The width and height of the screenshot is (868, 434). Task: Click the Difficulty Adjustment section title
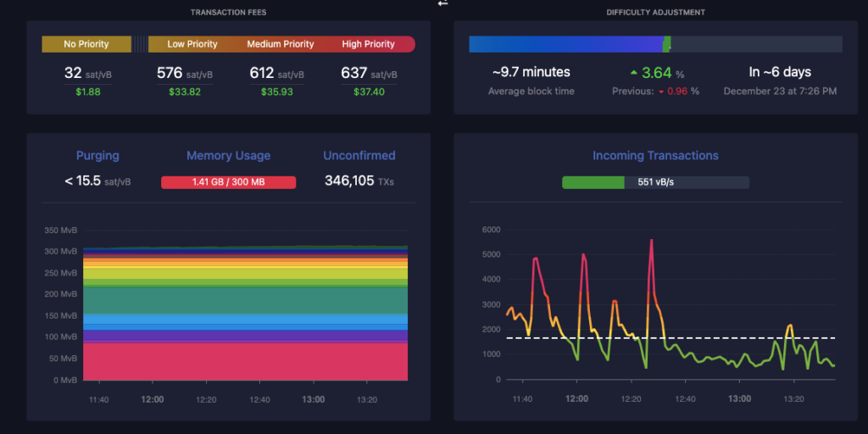coord(655,13)
